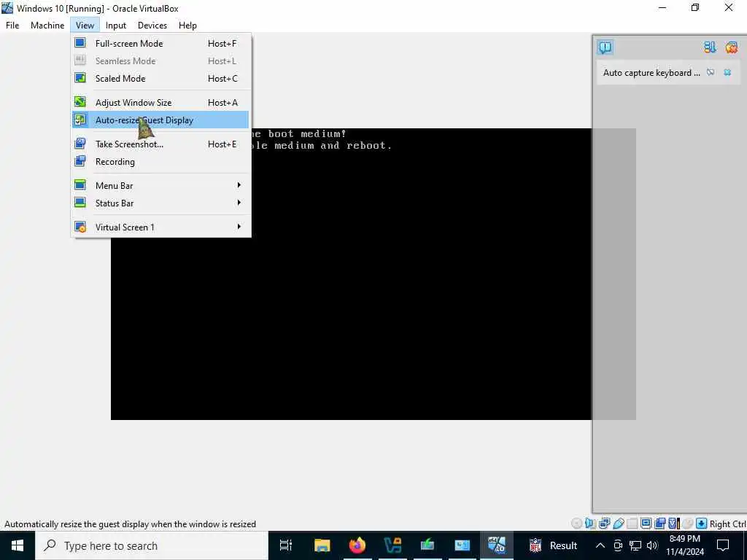Click the VirtualBox icon in title bar

pos(7,7)
